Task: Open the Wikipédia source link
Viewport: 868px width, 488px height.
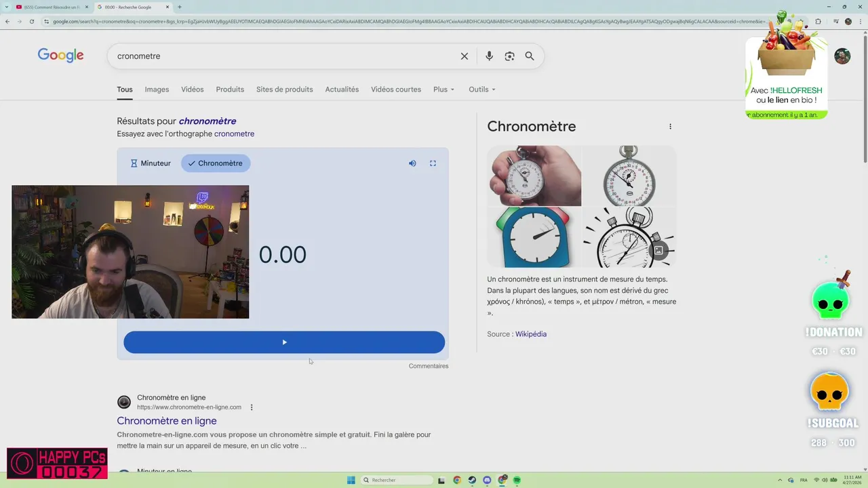Action: click(x=531, y=334)
